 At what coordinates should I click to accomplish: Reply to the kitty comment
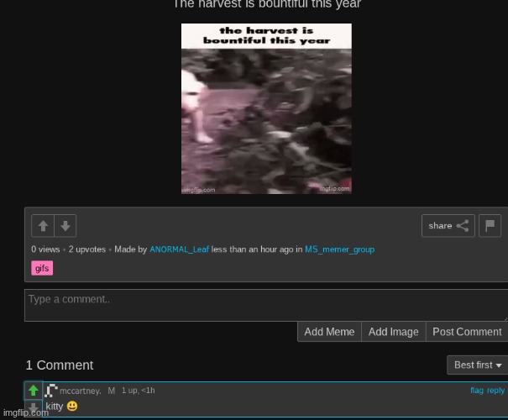[x=496, y=391]
